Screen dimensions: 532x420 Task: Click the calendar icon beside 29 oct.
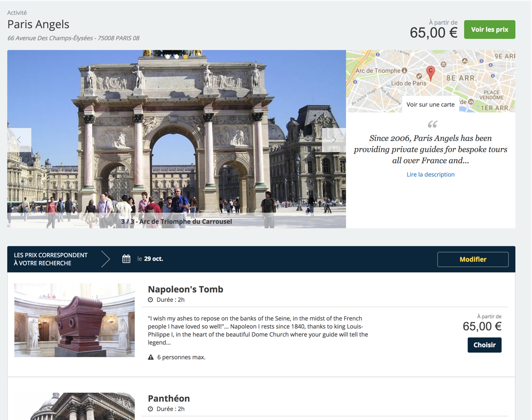126,259
